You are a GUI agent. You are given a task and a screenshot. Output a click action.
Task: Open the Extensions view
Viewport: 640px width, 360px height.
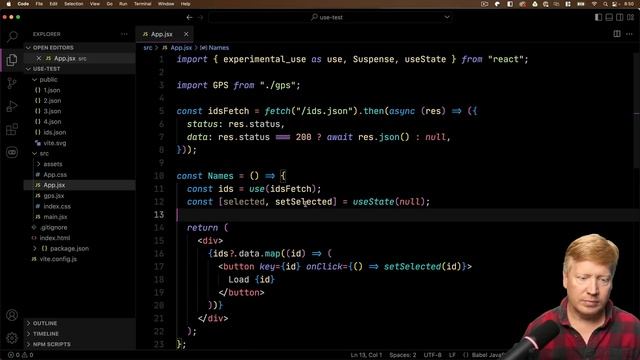pos(12,129)
